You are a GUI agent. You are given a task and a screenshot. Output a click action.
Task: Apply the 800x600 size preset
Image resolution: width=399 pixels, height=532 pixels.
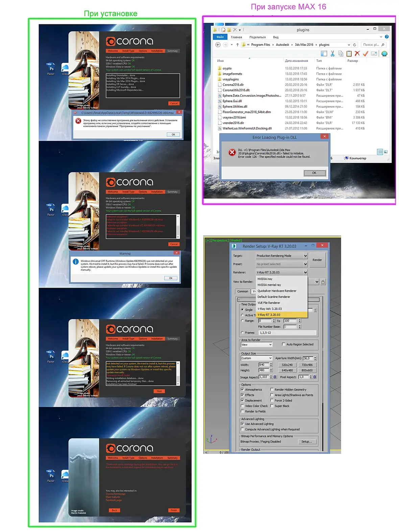click(307, 370)
